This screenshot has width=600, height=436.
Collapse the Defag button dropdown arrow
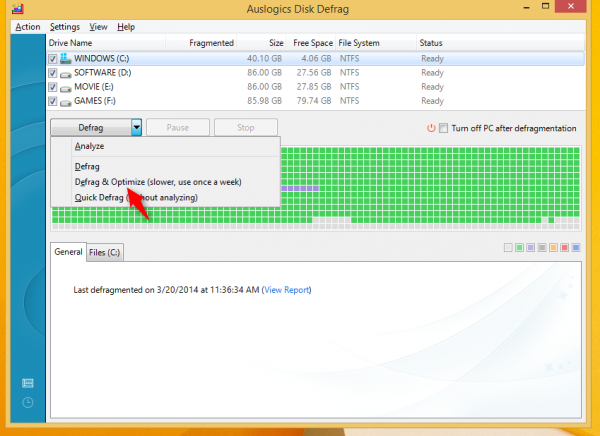click(x=137, y=127)
